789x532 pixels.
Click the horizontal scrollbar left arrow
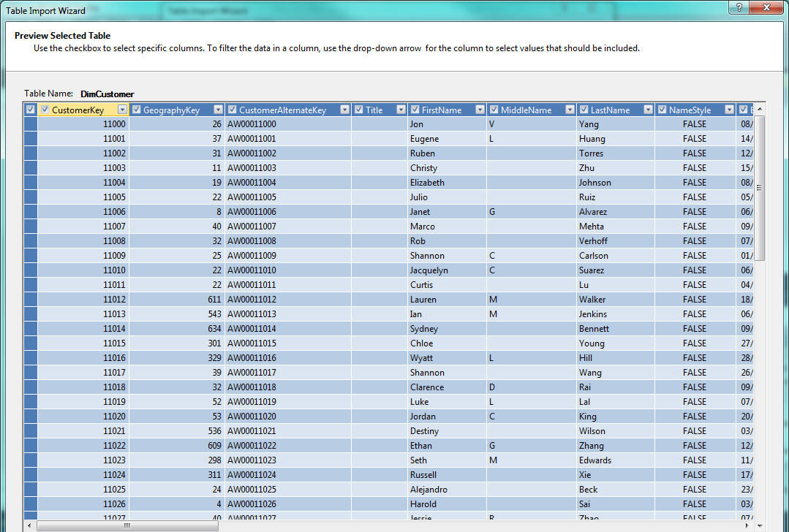pos(29,525)
